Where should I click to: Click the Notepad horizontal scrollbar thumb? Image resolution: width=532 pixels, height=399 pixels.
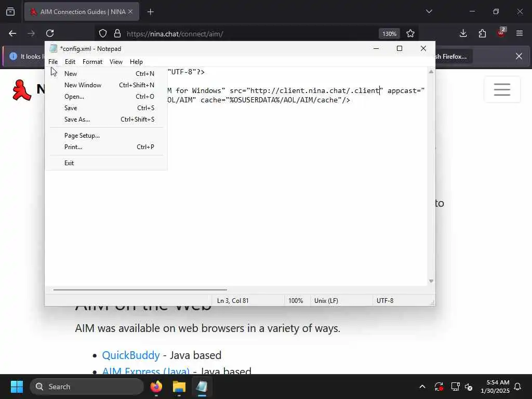(x=140, y=290)
